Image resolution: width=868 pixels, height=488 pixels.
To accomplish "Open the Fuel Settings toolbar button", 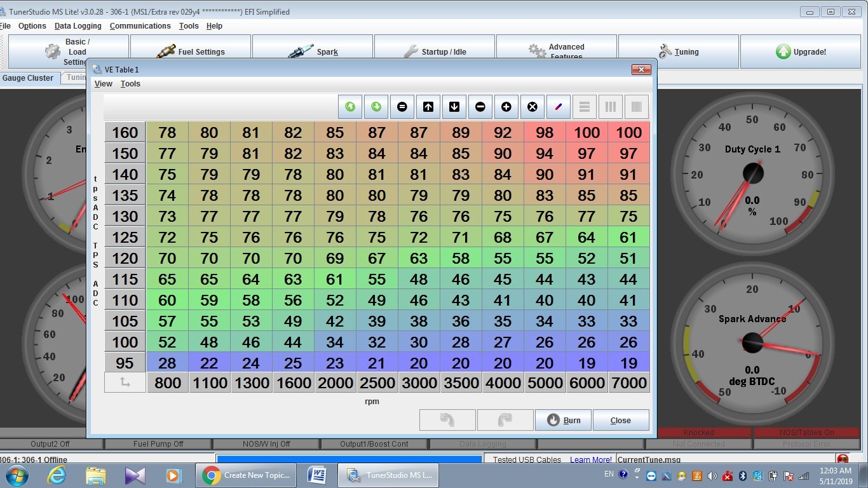I will click(190, 51).
